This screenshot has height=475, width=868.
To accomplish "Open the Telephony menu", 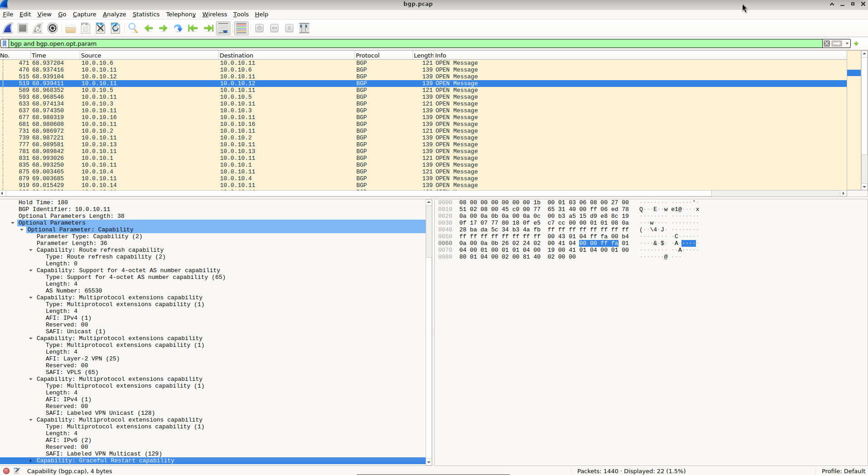I will pos(181,14).
